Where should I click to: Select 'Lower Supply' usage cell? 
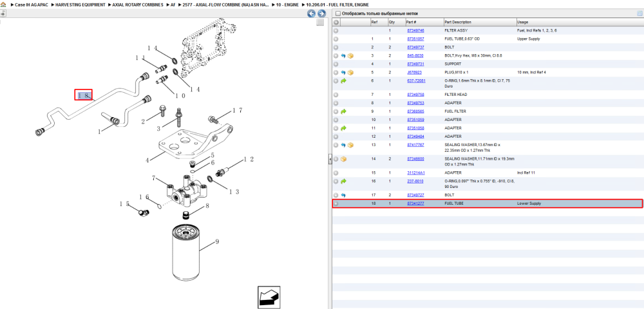tap(529, 203)
